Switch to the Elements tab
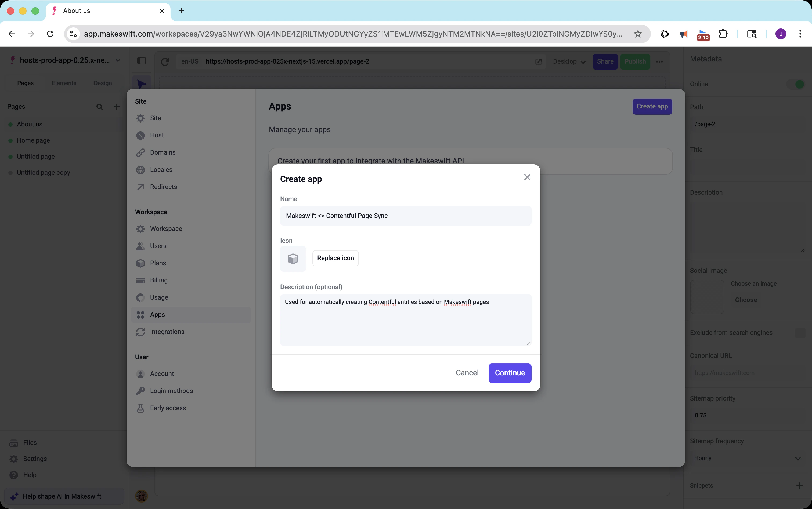This screenshot has width=812, height=509. pos(64,83)
